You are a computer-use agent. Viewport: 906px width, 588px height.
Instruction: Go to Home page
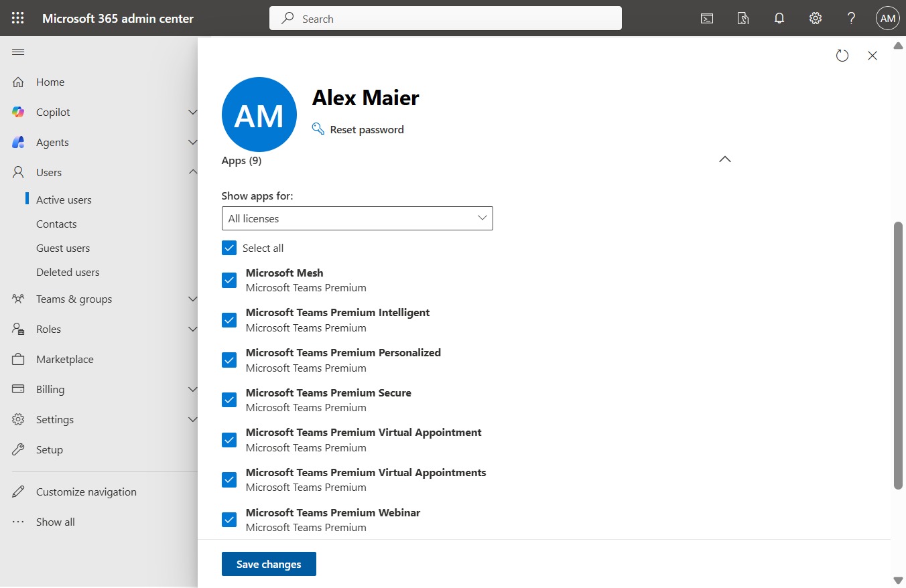(50, 82)
